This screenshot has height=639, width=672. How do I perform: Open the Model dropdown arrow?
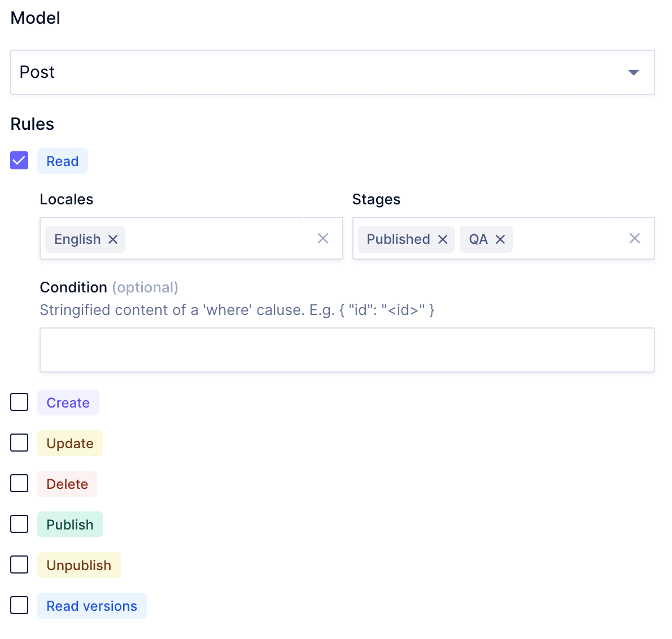click(634, 72)
